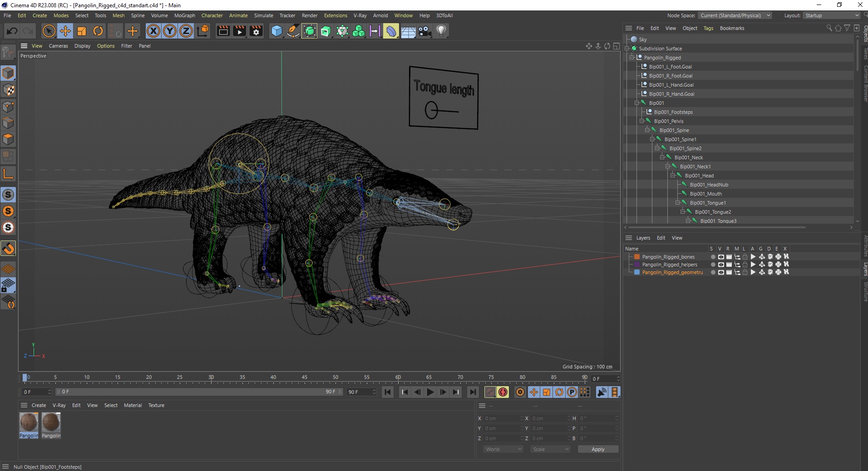The width and height of the screenshot is (868, 471).
Task: Enable Snap in left palette
Action: (8, 248)
